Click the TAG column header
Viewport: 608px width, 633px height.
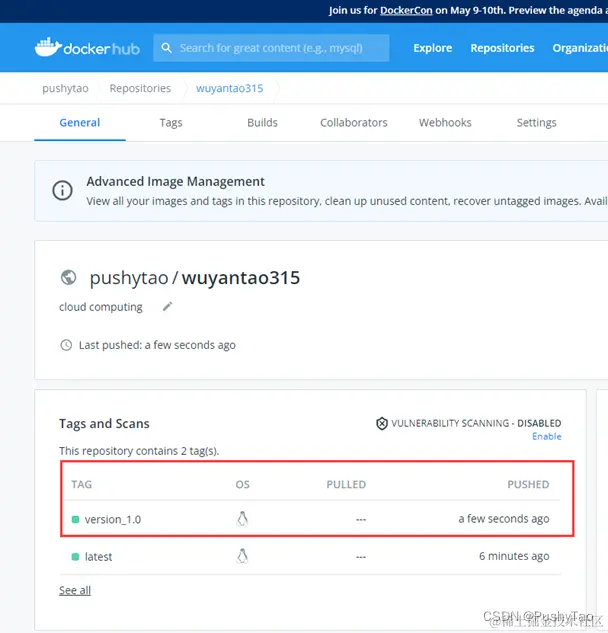click(x=82, y=484)
